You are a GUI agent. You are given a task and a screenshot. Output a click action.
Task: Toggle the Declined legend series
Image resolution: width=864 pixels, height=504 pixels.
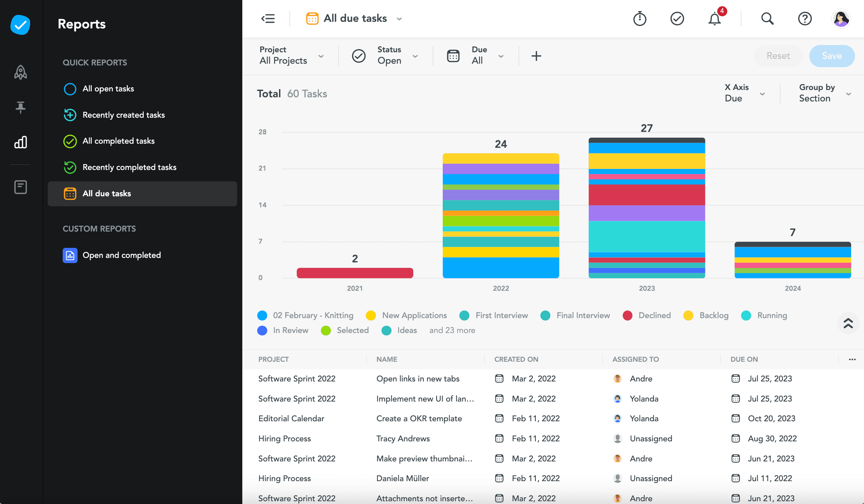(654, 315)
